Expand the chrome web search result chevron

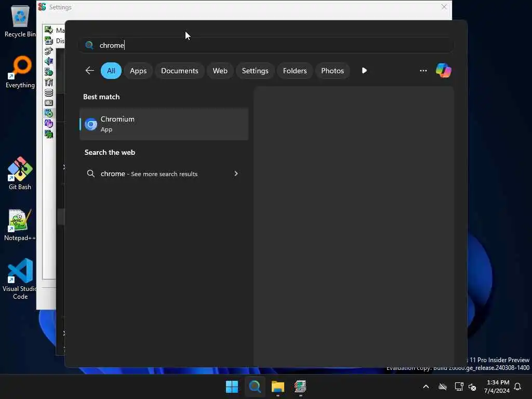(x=236, y=174)
